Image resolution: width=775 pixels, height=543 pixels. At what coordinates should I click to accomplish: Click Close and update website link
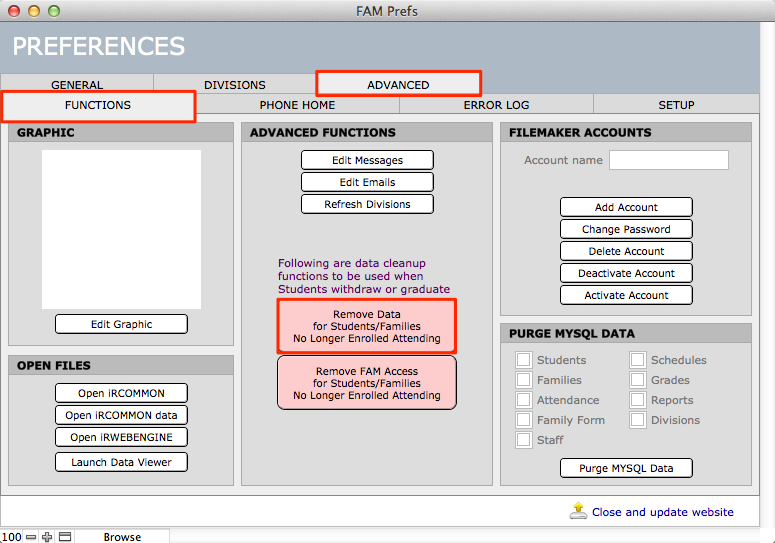[663, 512]
